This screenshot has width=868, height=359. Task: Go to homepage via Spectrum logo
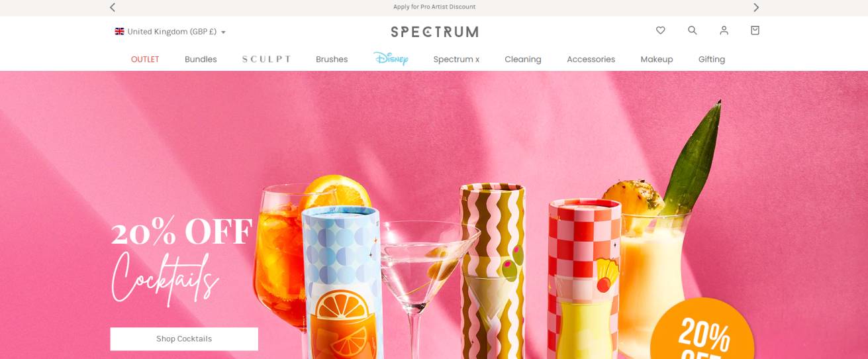(x=434, y=31)
